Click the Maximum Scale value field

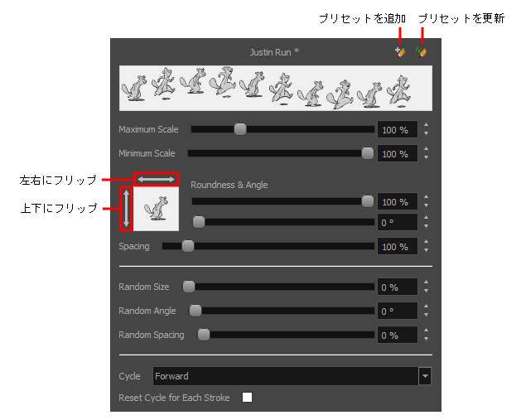click(398, 129)
